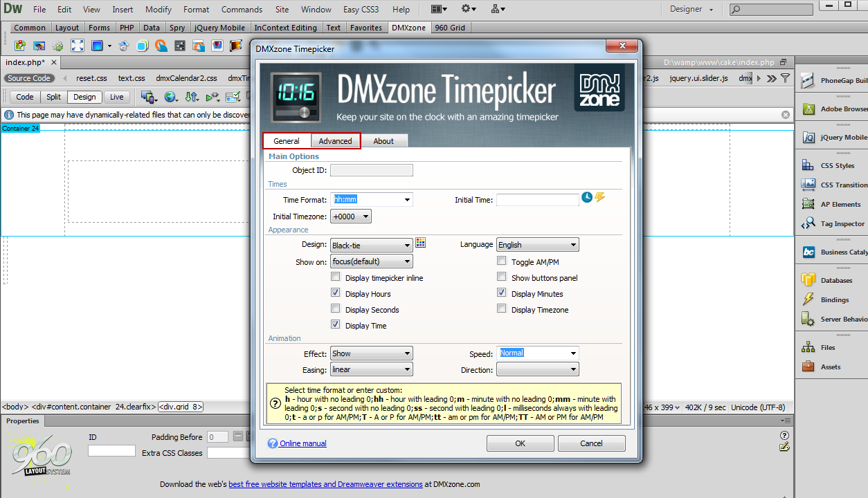Switch to Live view
The height and width of the screenshot is (498, 868).
(116, 97)
